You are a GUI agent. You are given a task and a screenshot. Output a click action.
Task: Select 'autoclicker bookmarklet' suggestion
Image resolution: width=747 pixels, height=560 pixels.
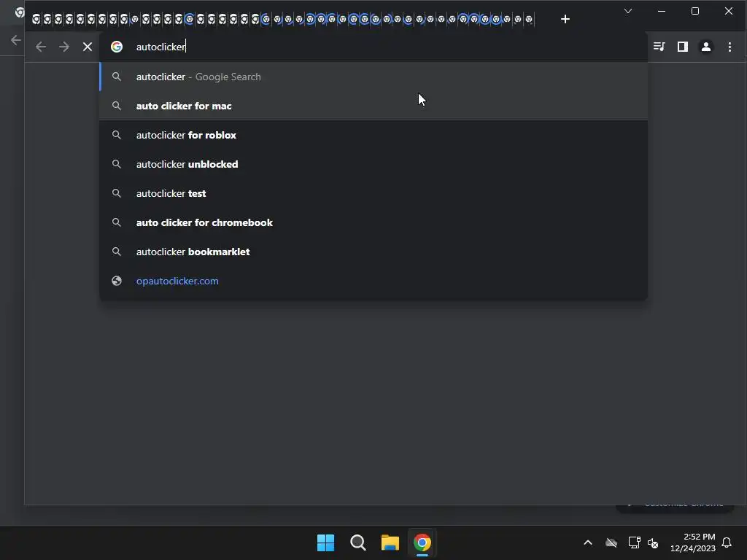click(373, 252)
